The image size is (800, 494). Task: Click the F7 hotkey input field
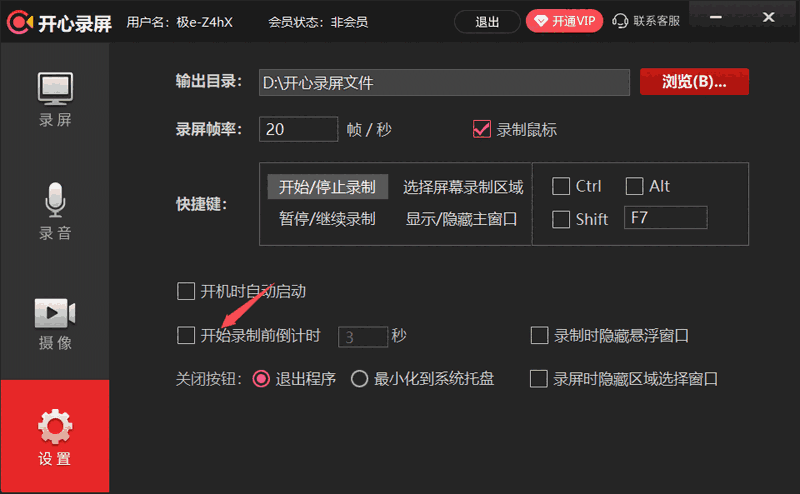665,218
